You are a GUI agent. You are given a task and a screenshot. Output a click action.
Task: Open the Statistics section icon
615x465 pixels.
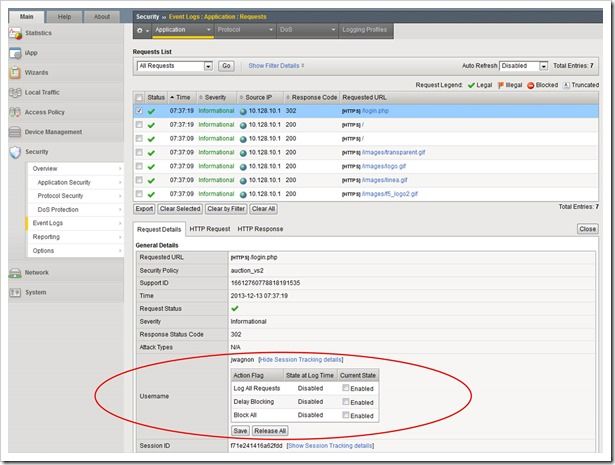[x=13, y=33]
